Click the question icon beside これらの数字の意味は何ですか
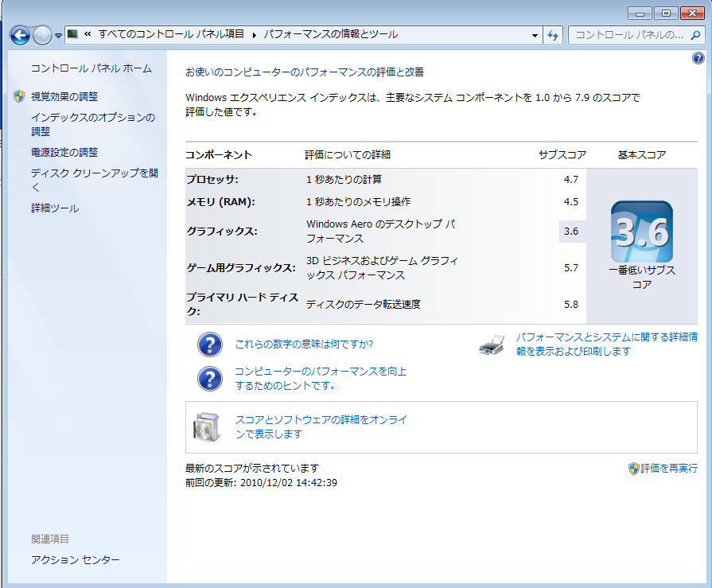Image resolution: width=712 pixels, height=588 pixels. coord(210,345)
